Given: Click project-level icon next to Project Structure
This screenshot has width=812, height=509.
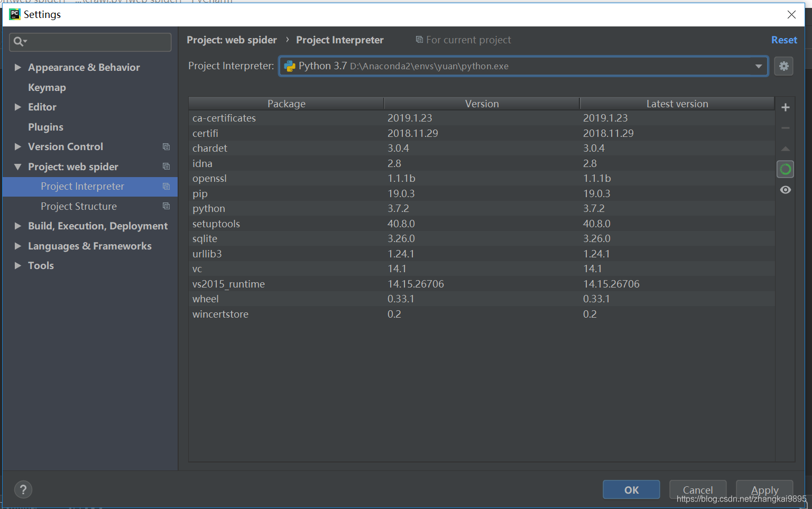Looking at the screenshot, I should [x=166, y=206].
